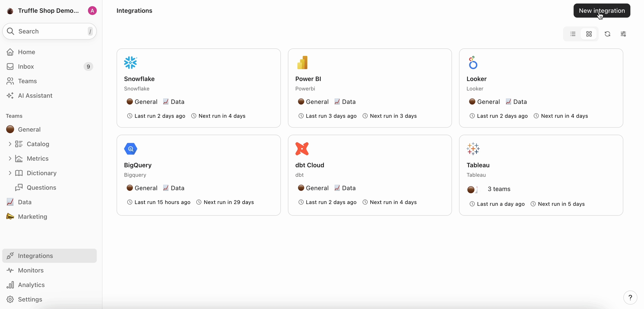Click the Snowflake logo icon
Screen dimensions: 644x309
131,62
